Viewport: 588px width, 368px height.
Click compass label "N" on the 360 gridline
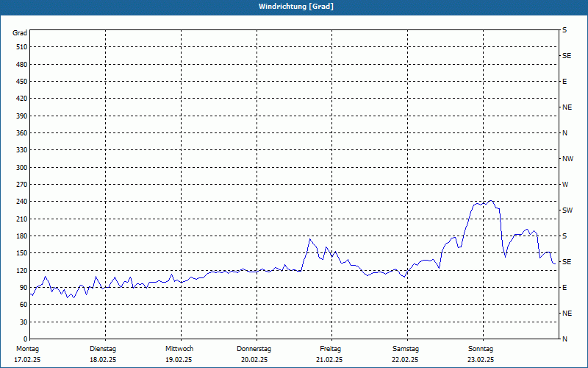[564, 133]
